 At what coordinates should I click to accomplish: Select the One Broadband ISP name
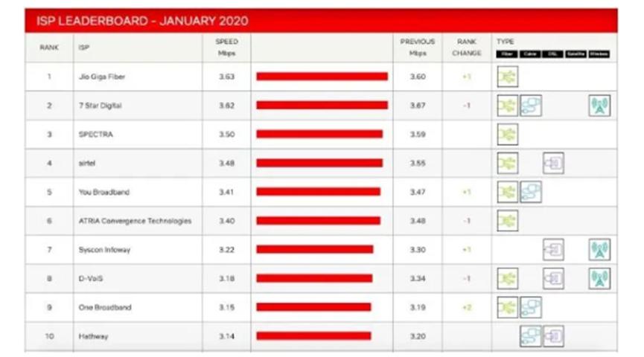coord(105,307)
